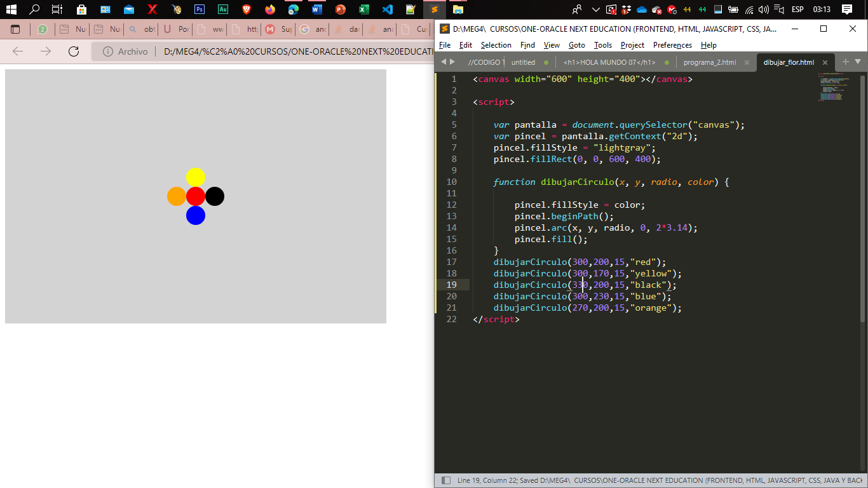Screen dimensions: 868x488
Task: Launch Adobe Audition from the taskbar
Action: (x=223, y=10)
